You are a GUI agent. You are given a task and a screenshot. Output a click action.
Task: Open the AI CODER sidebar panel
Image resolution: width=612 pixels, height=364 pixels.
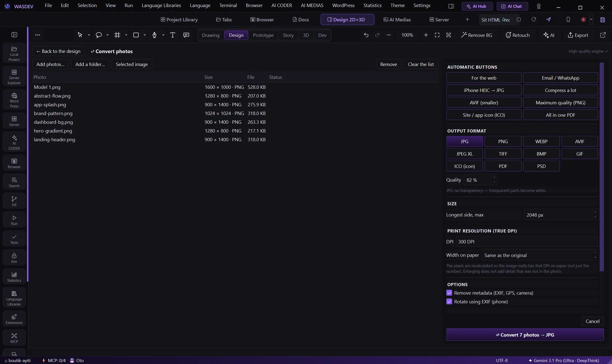click(14, 142)
